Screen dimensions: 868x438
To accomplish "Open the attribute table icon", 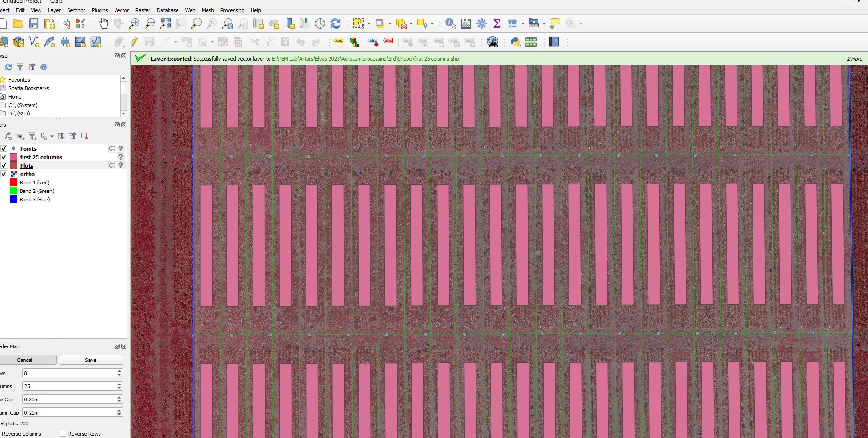I will (513, 23).
